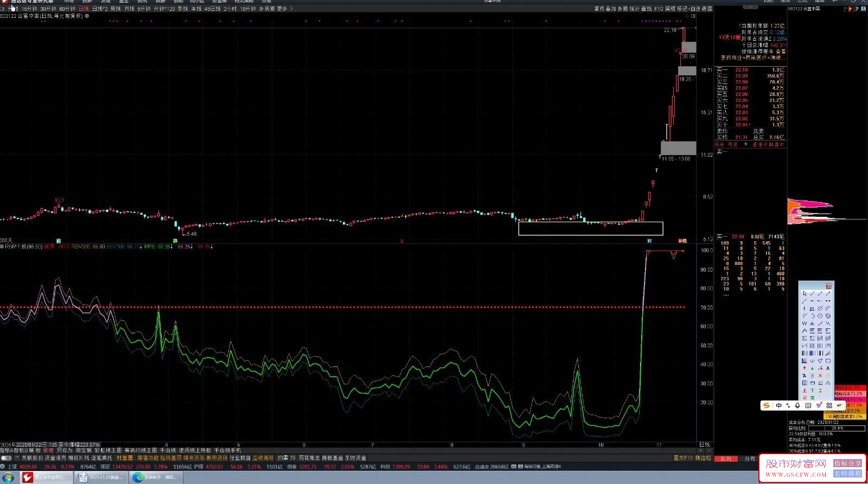The height and width of the screenshot is (484, 868).
Task: Switch to the 60分钟 chart period
Action: point(67,9)
